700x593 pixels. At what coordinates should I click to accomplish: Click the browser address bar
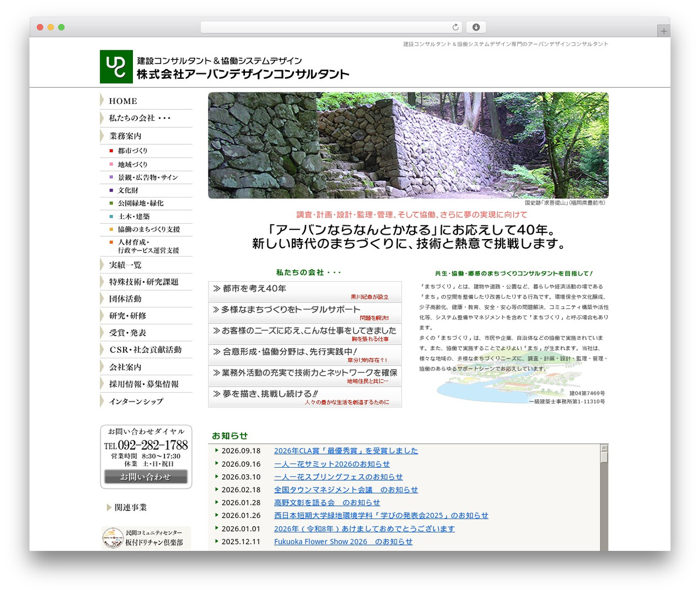pyautogui.click(x=331, y=27)
